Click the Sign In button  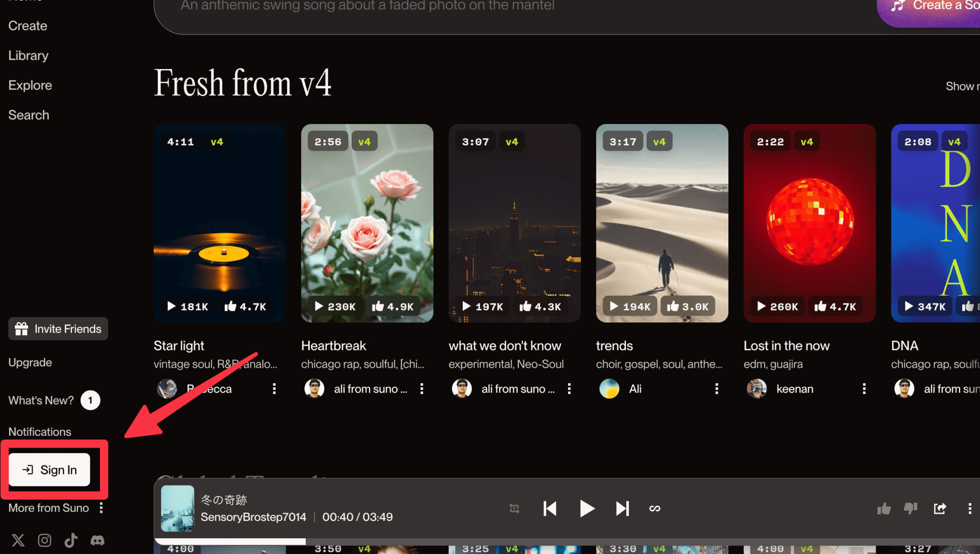(x=50, y=470)
